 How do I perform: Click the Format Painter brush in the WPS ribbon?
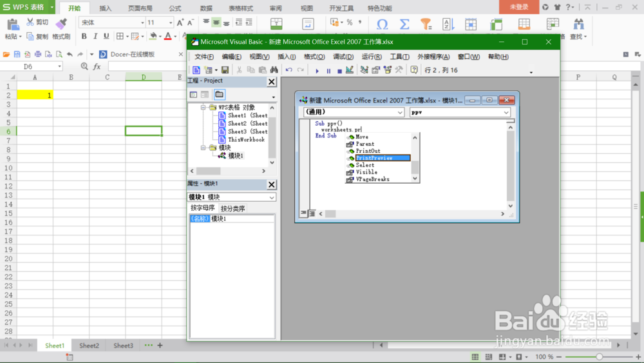pyautogui.click(x=61, y=25)
